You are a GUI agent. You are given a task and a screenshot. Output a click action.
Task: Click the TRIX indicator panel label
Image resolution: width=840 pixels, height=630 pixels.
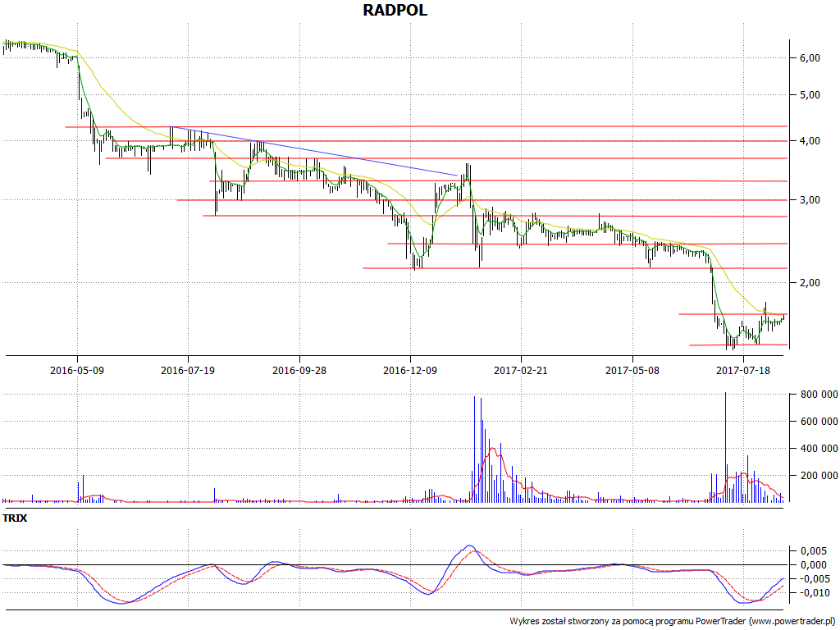(x=15, y=518)
